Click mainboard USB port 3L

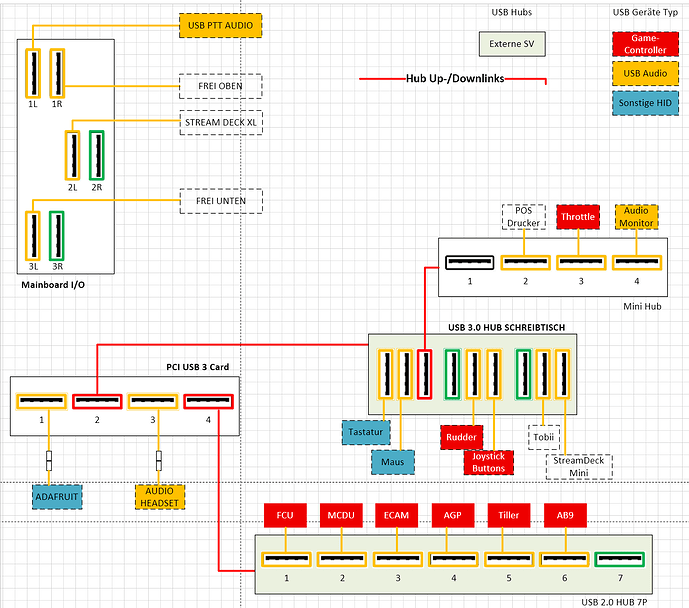pos(33,236)
